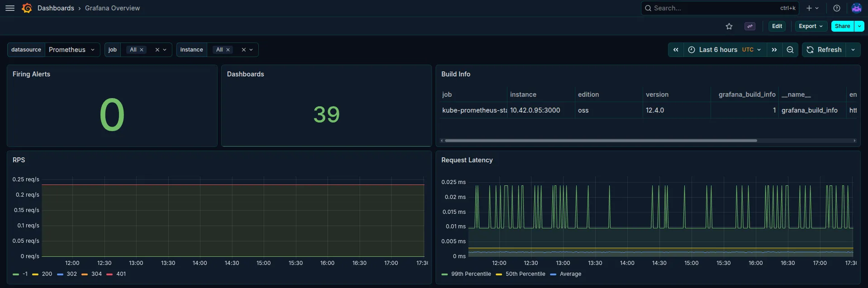Clear the instance variable selection

[x=244, y=50]
